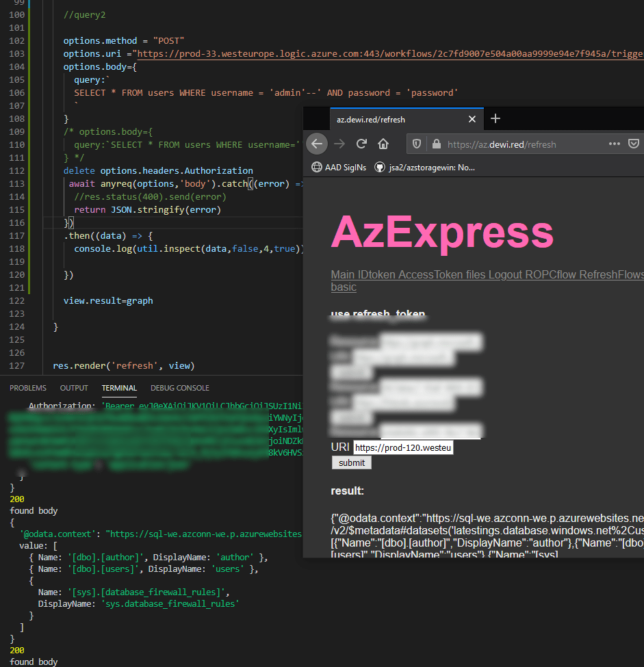Click the padlock site security icon

point(435,144)
